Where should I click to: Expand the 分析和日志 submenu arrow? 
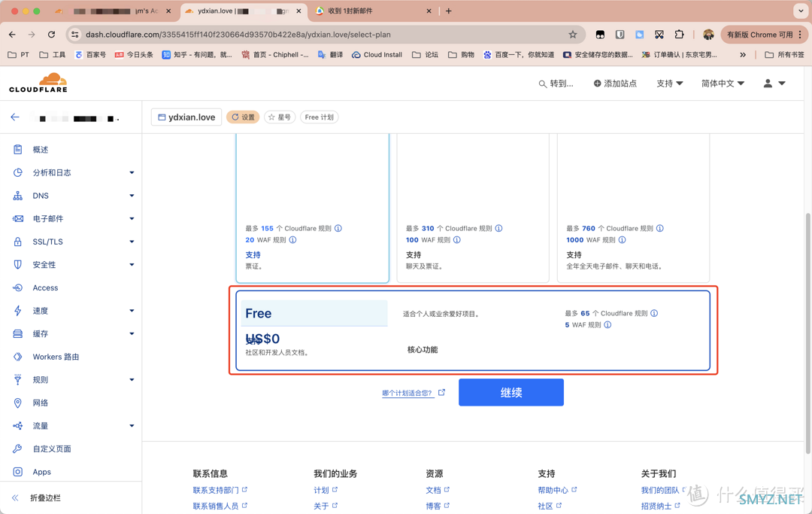(132, 172)
